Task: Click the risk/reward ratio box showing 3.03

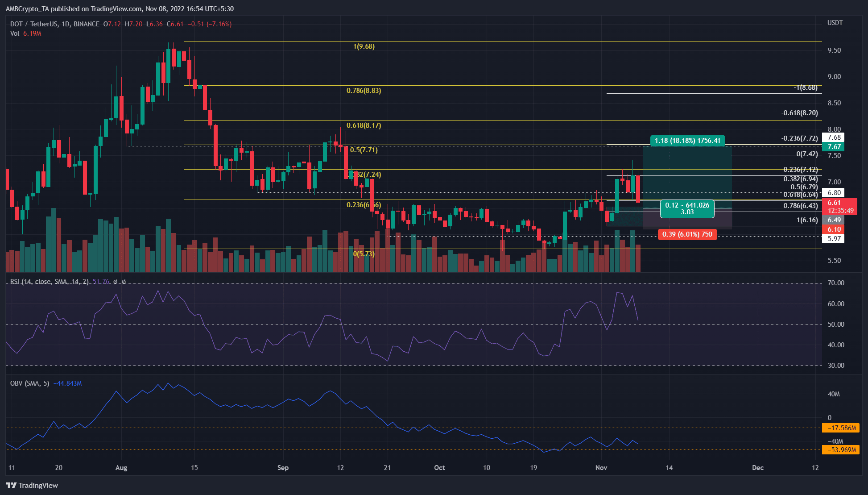Action: [687, 209]
